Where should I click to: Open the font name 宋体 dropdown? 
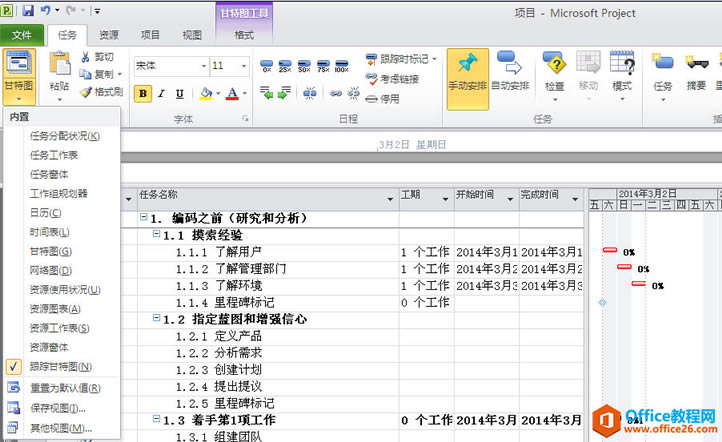pyautogui.click(x=204, y=66)
